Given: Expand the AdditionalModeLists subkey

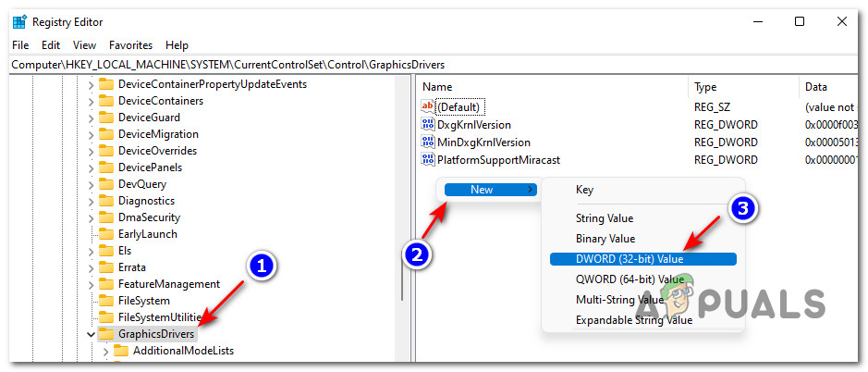Looking at the screenshot, I should coord(105,351).
